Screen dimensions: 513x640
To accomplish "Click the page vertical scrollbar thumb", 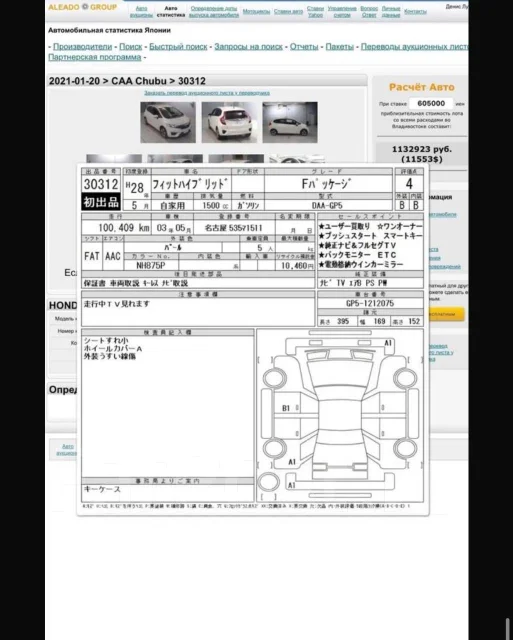I will click(508, 628).
